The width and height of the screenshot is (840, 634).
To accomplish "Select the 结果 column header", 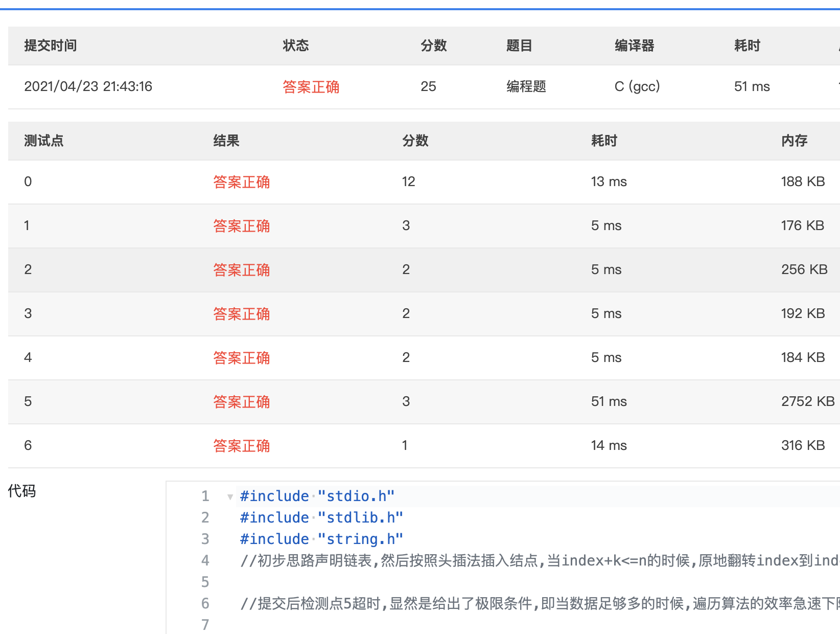I will pos(226,141).
